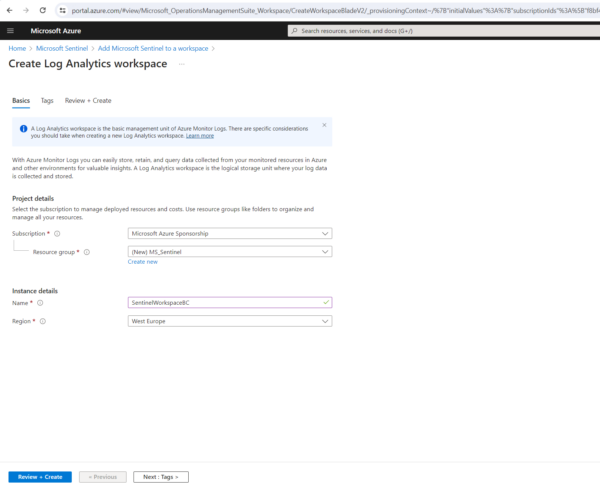Click the blue info icon in the banner

point(23,129)
